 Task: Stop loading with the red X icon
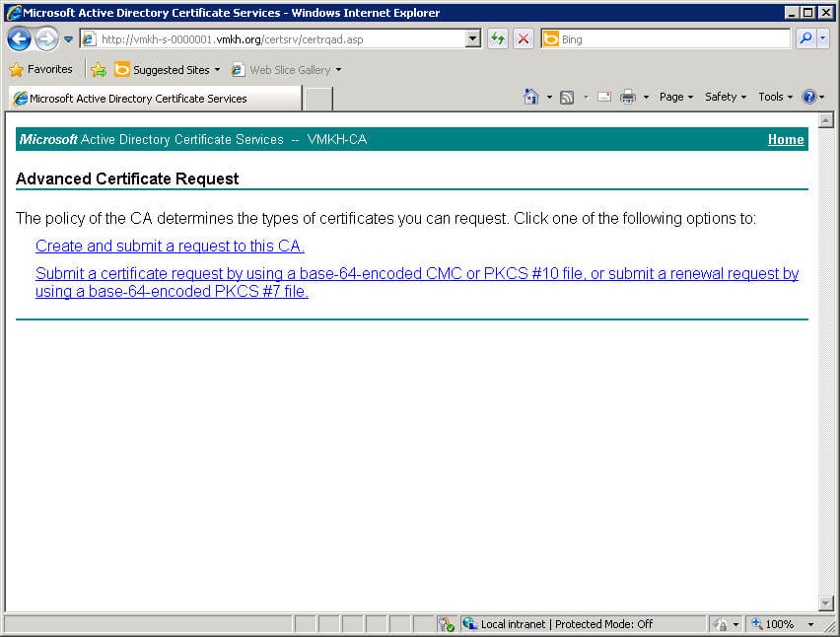click(524, 39)
